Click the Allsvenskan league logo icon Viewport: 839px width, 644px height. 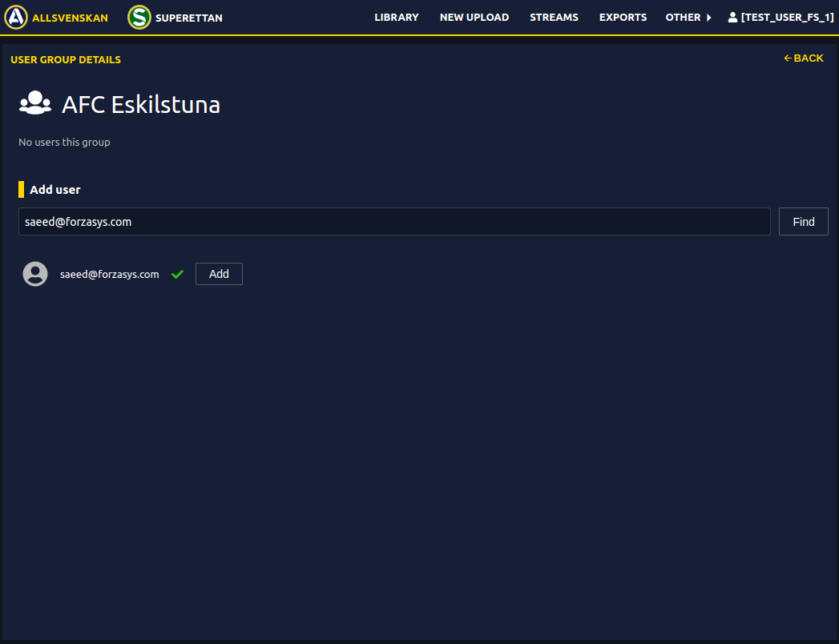coord(16,17)
